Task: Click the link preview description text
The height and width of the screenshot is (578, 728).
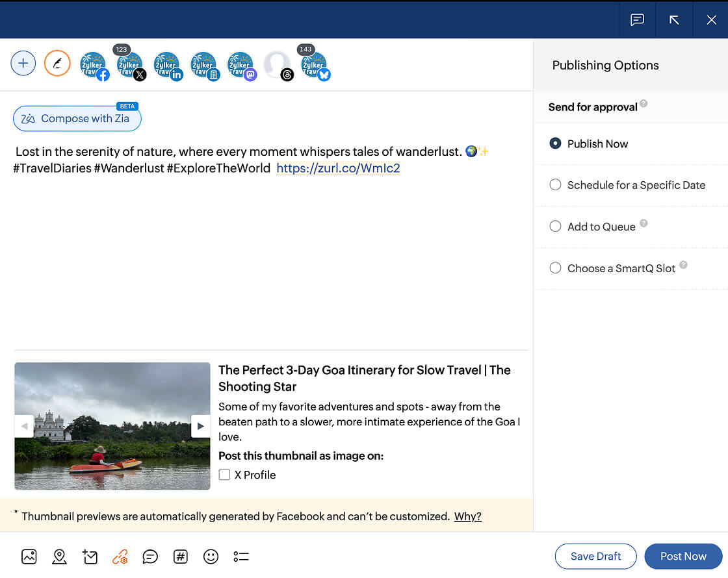Action: pos(369,421)
